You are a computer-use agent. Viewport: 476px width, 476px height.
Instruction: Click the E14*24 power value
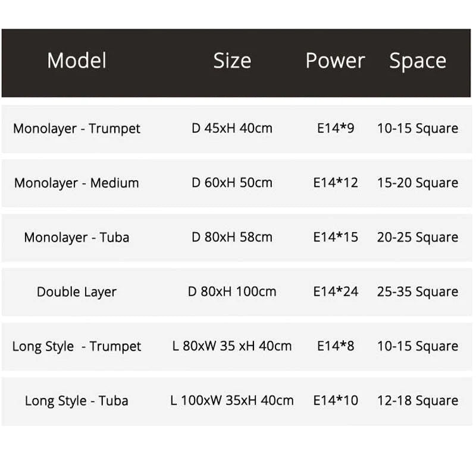pos(336,292)
